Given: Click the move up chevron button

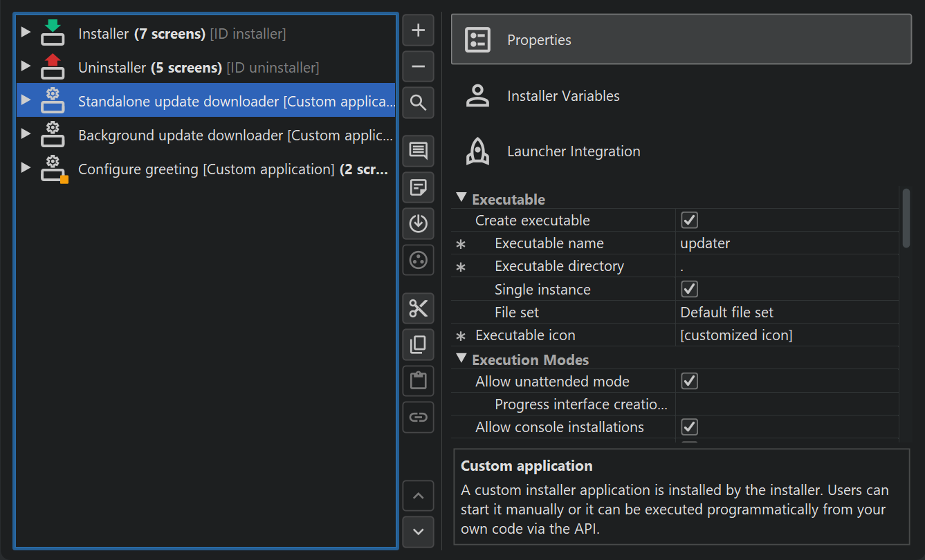Looking at the screenshot, I should (418, 496).
